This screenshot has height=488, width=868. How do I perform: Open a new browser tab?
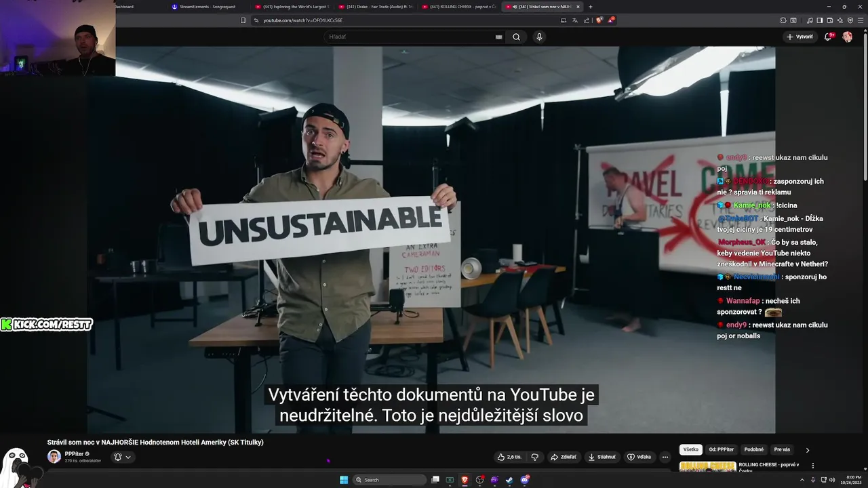591,7
